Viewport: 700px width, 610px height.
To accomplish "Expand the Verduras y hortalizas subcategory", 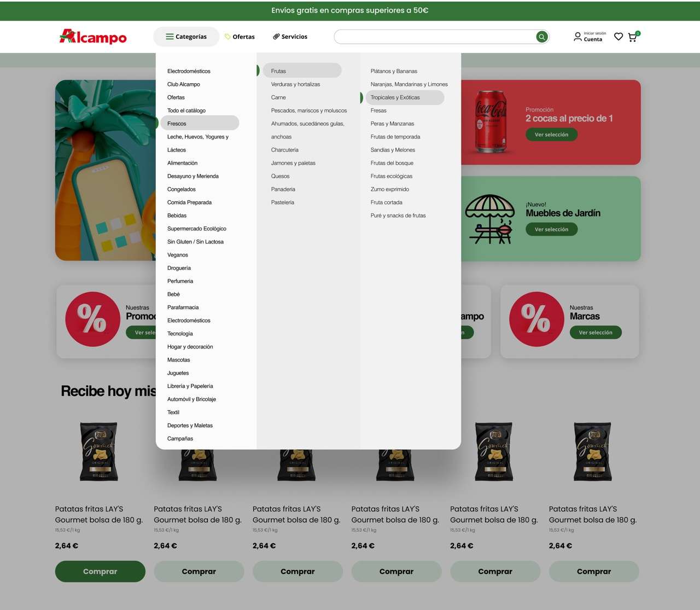I will pos(295,84).
